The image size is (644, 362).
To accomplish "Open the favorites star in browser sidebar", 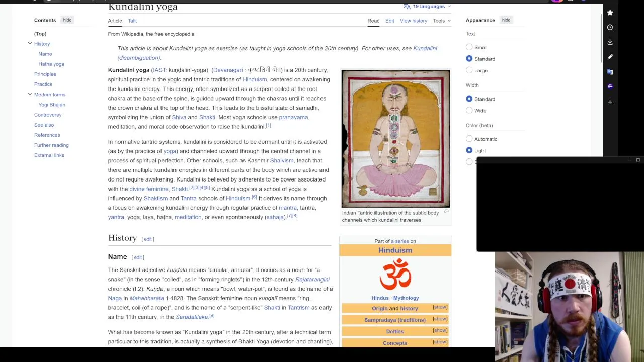I will click(610, 13).
